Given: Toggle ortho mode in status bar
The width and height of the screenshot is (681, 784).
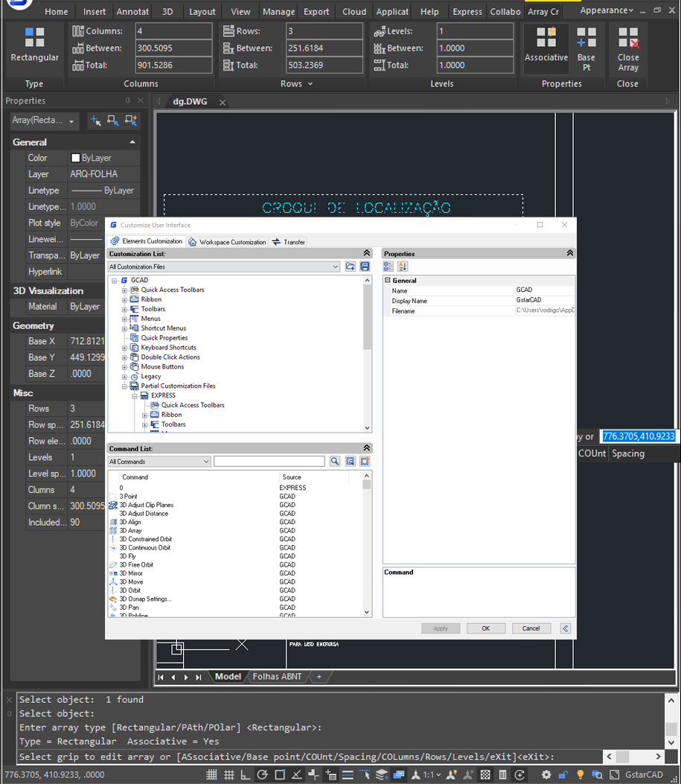Looking at the screenshot, I should coord(246,774).
